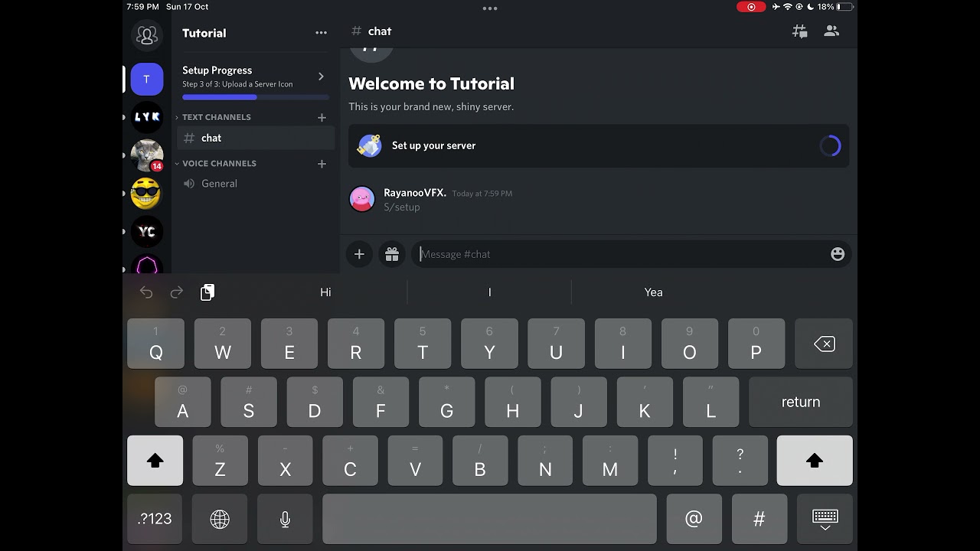The height and width of the screenshot is (551, 980).
Task: Open Set up your server card
Action: (599, 145)
